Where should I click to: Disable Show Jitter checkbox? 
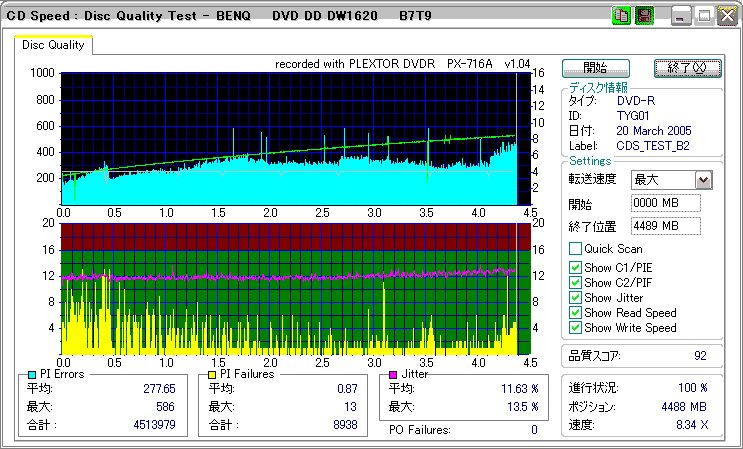point(575,298)
